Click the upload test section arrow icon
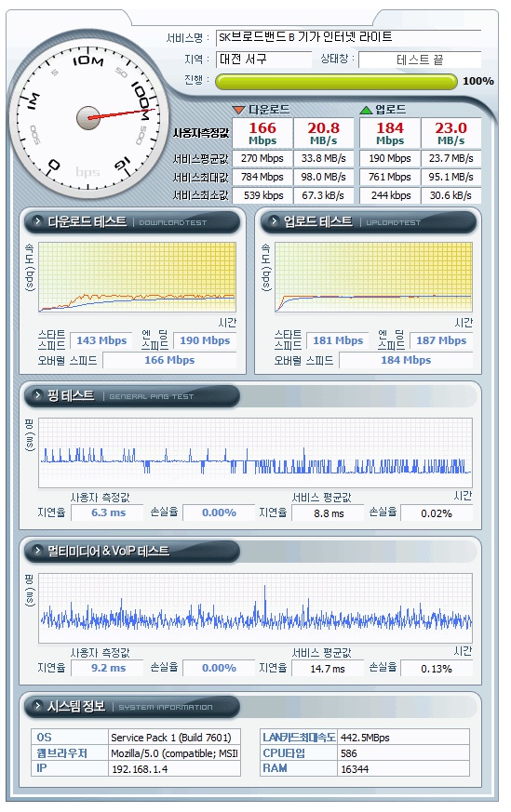This screenshot has height=812, width=511. (274, 221)
